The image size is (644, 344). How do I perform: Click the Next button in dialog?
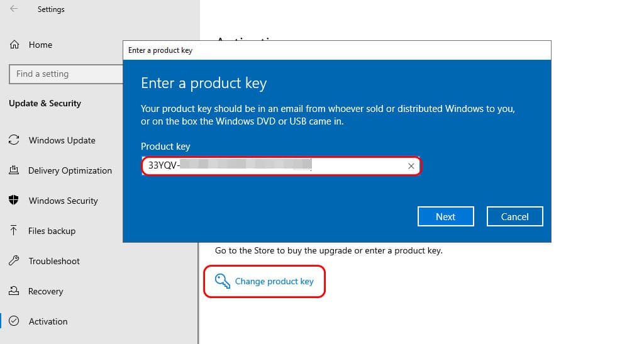[446, 216]
